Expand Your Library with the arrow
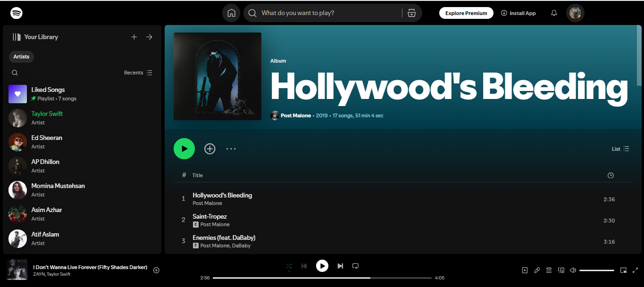 pos(149,36)
